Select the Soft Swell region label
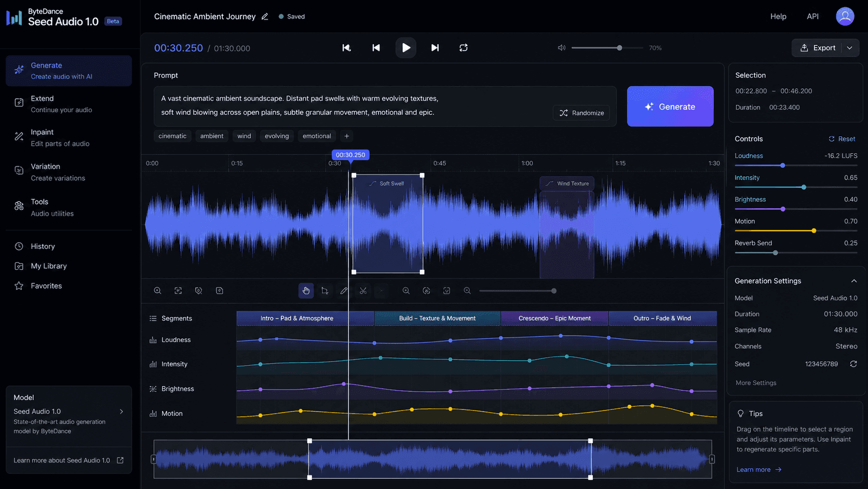 [x=387, y=183]
